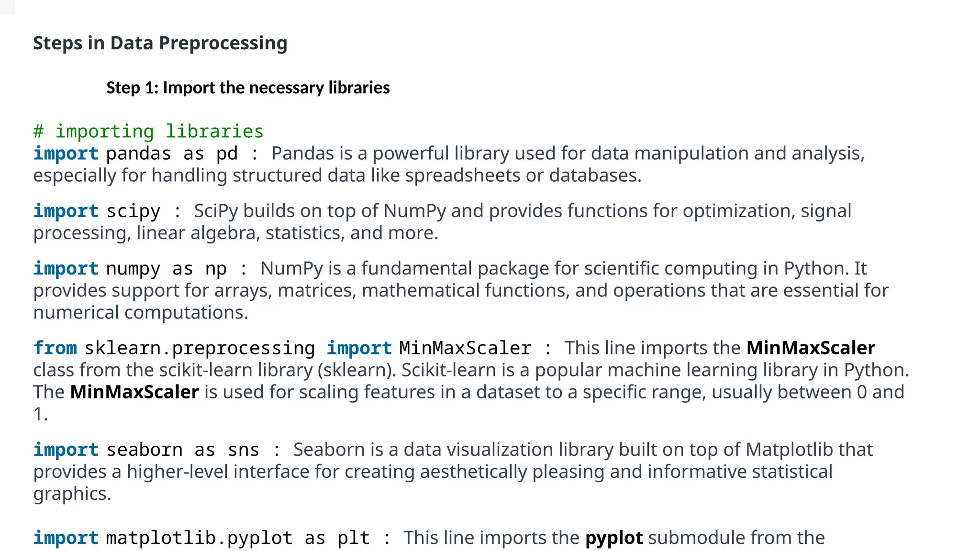Screen dimensions: 980x551
Task: Click the 'import' keyword before seaborn
Action: click(x=66, y=450)
